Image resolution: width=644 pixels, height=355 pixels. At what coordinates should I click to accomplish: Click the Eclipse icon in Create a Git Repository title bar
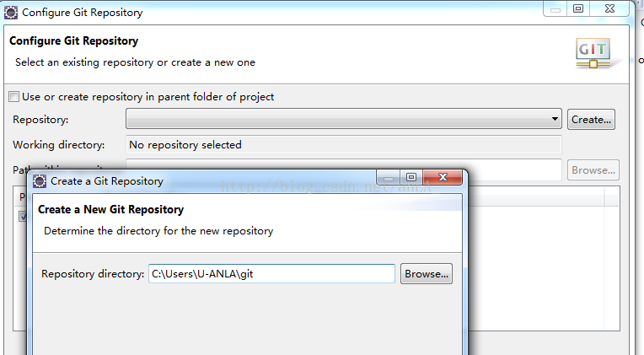[40, 181]
